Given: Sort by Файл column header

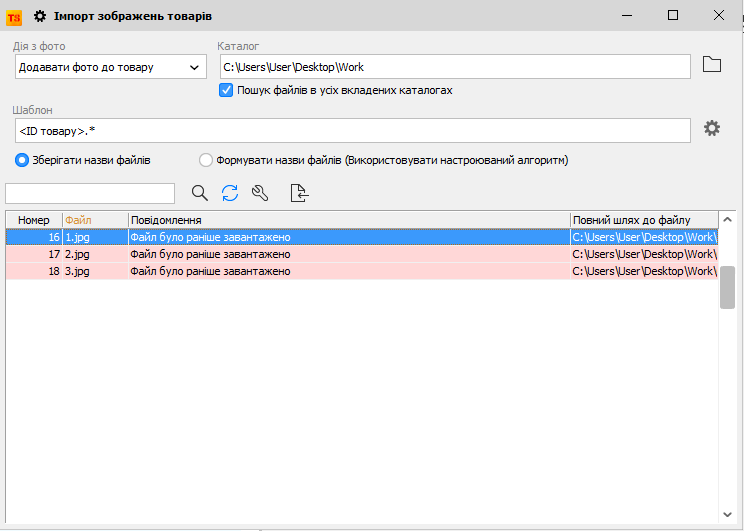Looking at the screenshot, I should click(x=95, y=220).
